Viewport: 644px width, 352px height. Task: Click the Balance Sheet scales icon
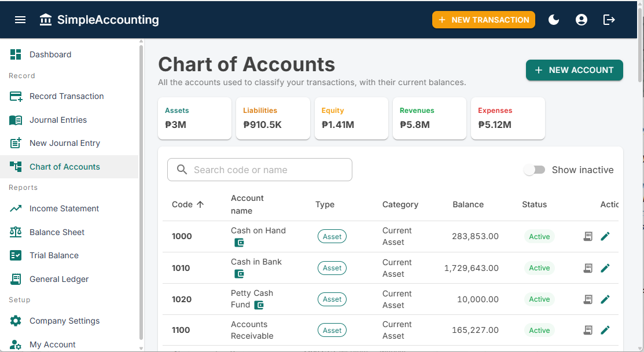tap(16, 232)
